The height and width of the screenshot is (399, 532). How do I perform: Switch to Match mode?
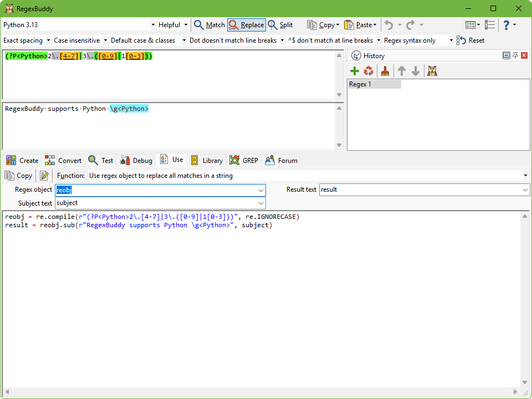coord(209,25)
